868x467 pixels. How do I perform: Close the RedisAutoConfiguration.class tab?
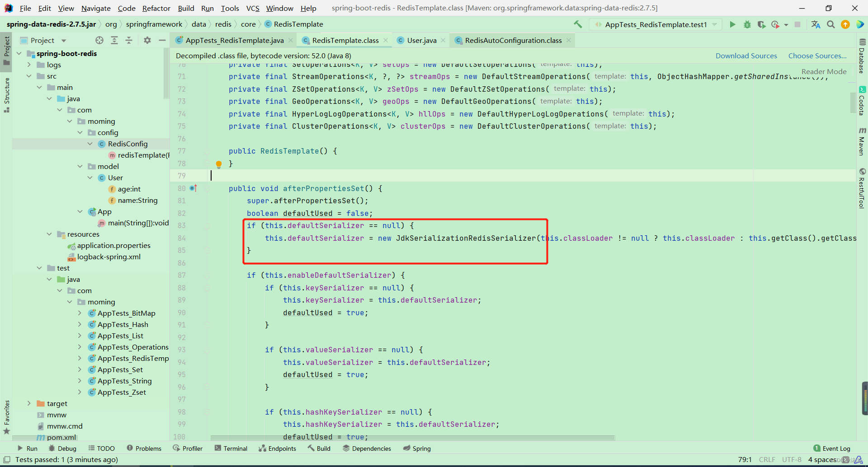click(x=569, y=40)
